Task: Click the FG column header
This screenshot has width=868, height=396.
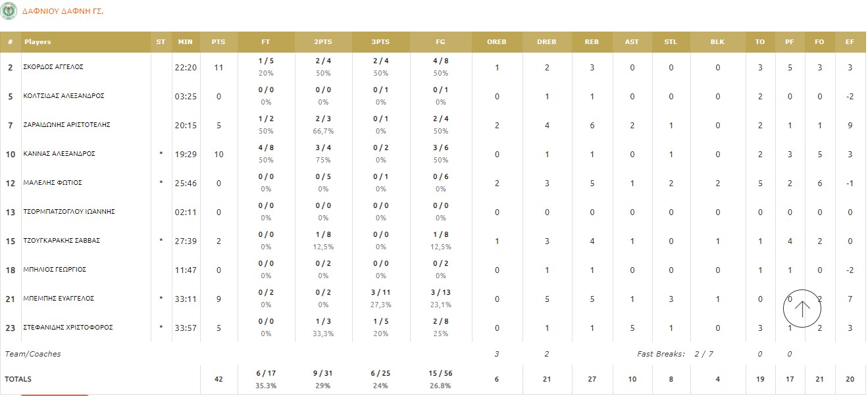Action: 440,42
